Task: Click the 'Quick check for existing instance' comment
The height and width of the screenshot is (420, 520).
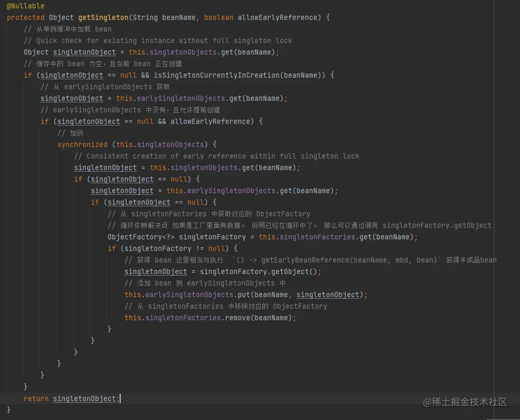Action: (x=158, y=41)
